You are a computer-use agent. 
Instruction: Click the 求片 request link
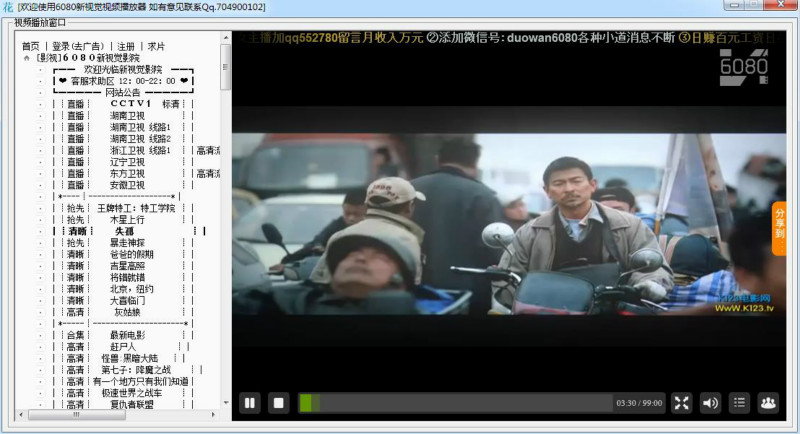coord(156,46)
